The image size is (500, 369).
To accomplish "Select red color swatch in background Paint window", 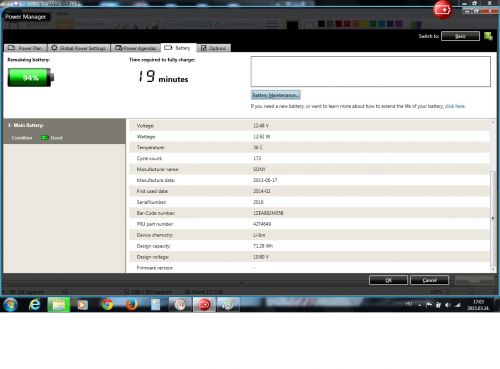I will pyautogui.click(x=347, y=24).
